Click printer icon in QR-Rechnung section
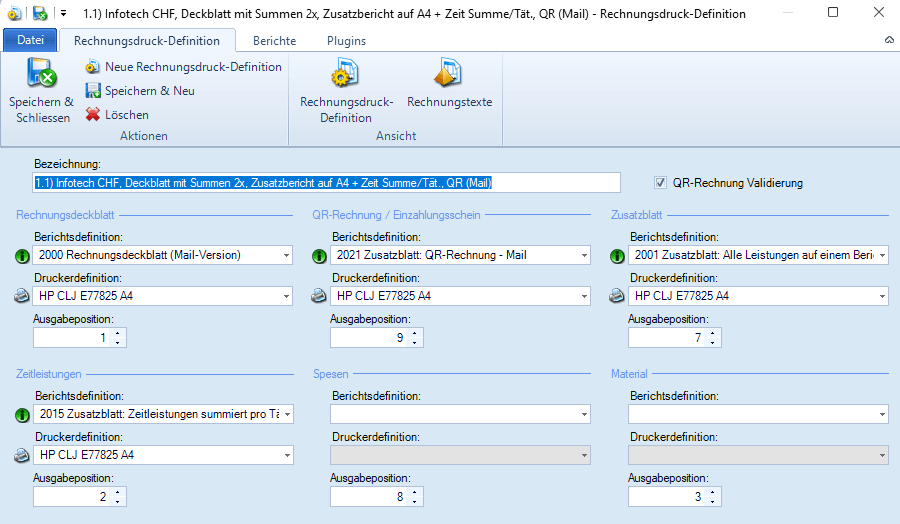The width and height of the screenshot is (900, 524). 318,296
